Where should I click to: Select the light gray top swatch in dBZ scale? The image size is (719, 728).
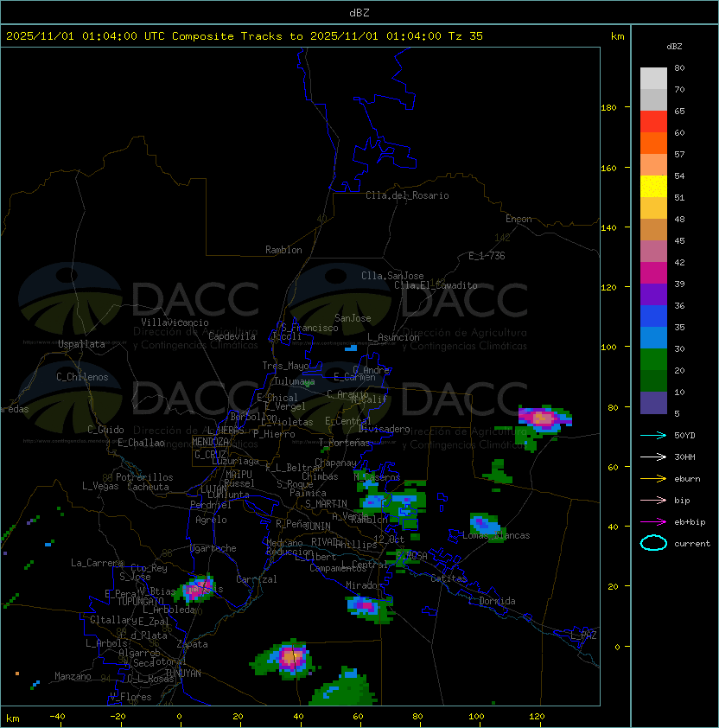tap(653, 78)
